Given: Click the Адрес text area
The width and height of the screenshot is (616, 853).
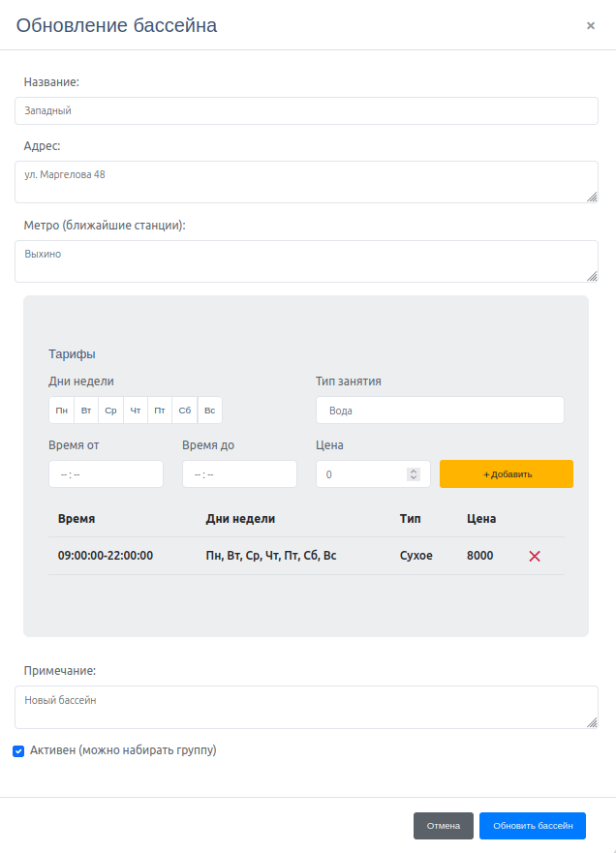Looking at the screenshot, I should pyautogui.click(x=306, y=182).
